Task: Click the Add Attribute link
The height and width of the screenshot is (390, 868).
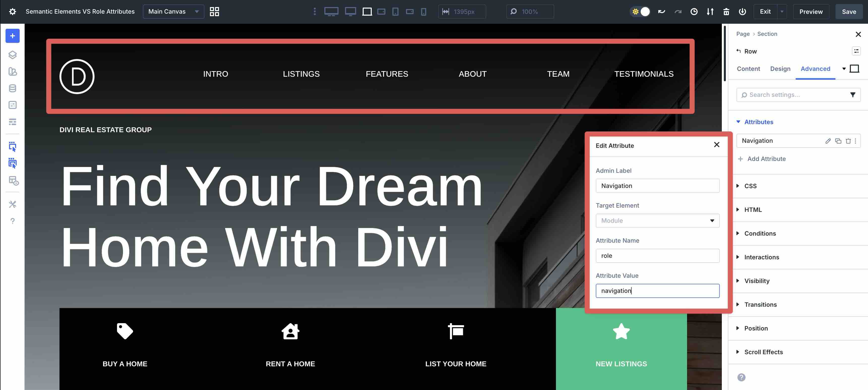Action: point(766,159)
